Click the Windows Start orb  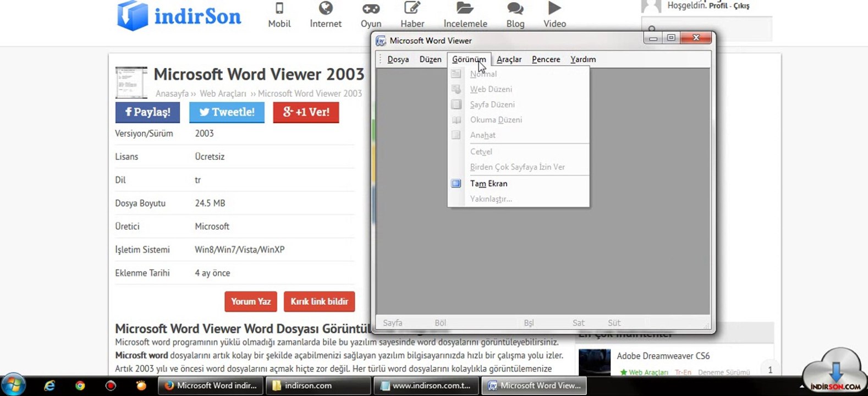pyautogui.click(x=13, y=385)
